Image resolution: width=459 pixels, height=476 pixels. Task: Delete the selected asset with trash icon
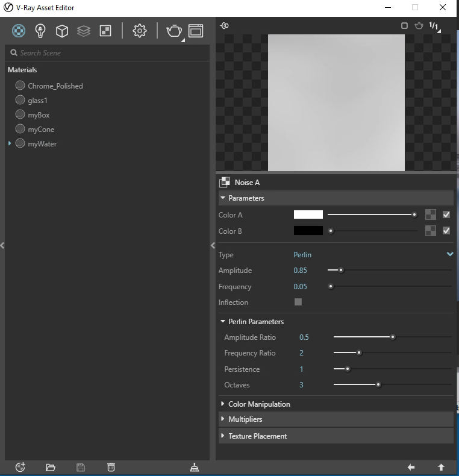coord(111,467)
